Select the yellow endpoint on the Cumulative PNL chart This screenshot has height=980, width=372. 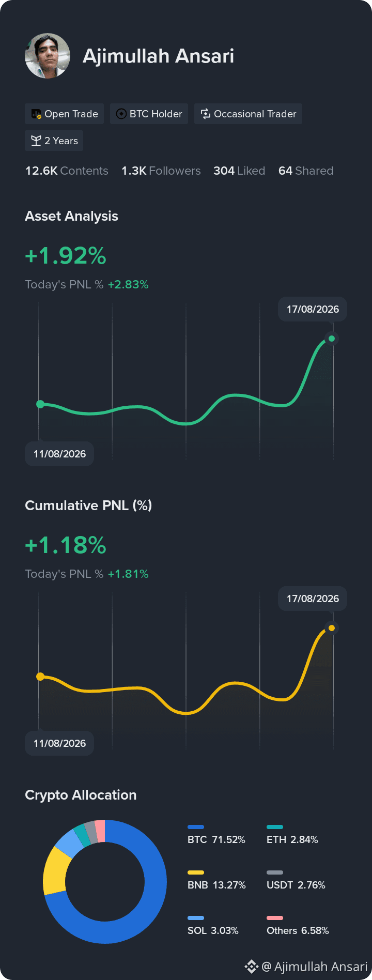click(332, 628)
